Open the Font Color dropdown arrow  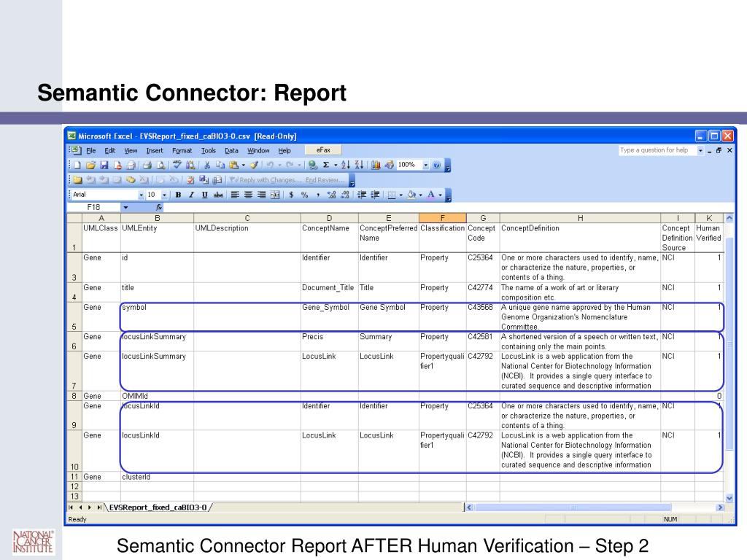click(440, 195)
